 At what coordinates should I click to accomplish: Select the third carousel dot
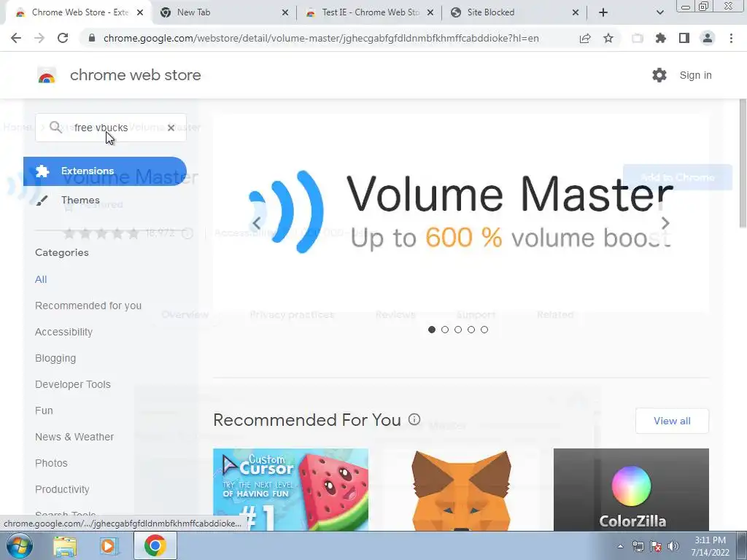(458, 330)
